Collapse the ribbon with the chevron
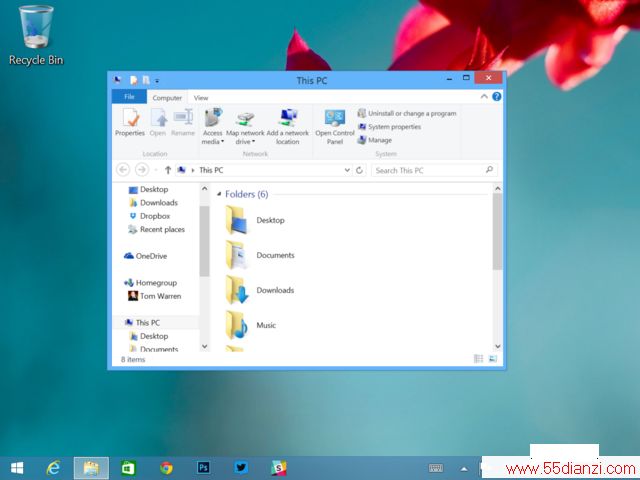This screenshot has height=480, width=640. 484,97
